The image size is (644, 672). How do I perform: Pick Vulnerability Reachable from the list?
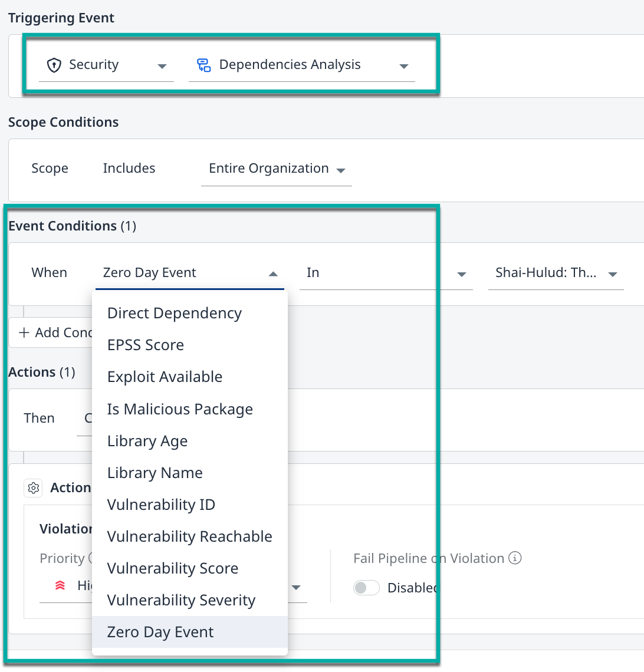click(x=189, y=536)
